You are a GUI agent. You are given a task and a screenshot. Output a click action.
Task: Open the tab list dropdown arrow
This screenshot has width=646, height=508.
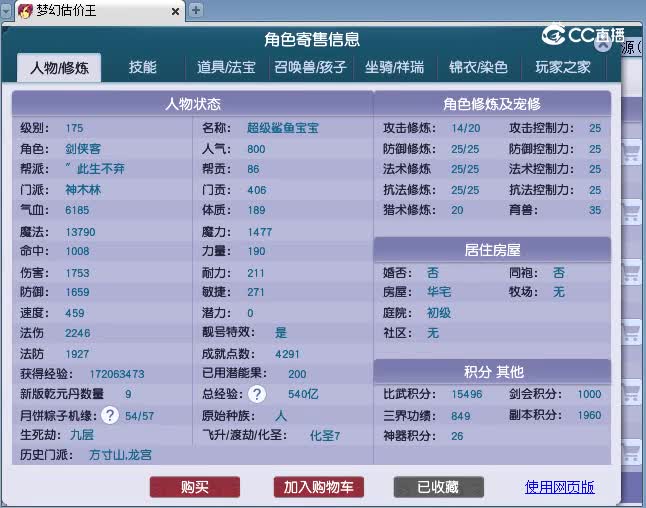(6, 11)
